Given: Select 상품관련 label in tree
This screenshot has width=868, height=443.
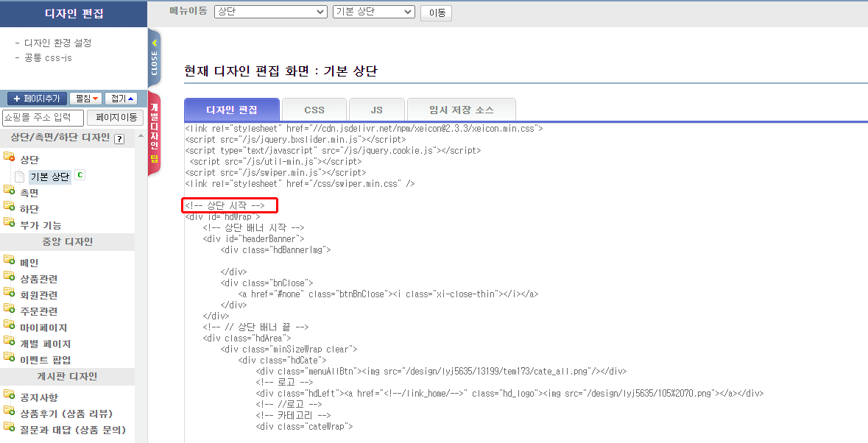Looking at the screenshot, I should pos(39,279).
